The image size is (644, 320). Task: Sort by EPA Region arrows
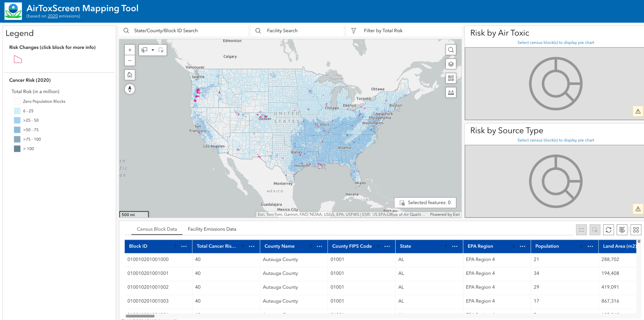[x=514, y=246]
